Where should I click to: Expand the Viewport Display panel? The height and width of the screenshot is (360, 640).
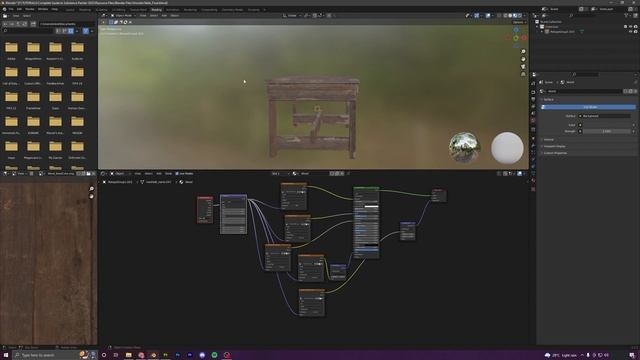pos(554,146)
